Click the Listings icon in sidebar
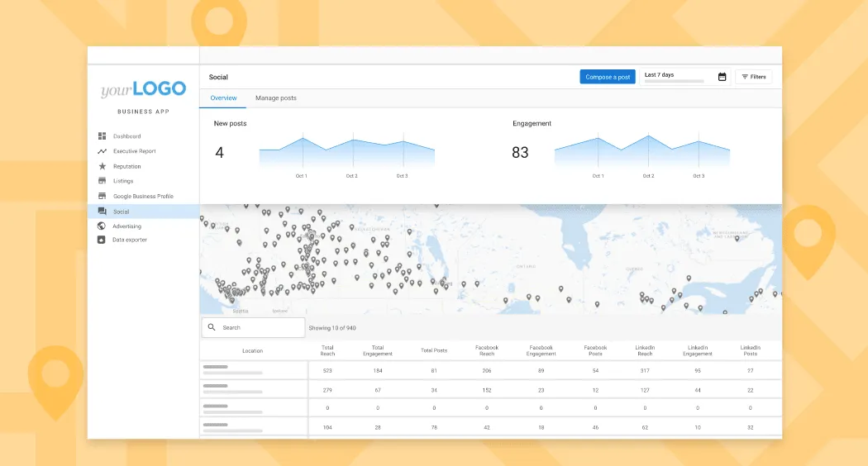The height and width of the screenshot is (466, 868). [x=102, y=181]
